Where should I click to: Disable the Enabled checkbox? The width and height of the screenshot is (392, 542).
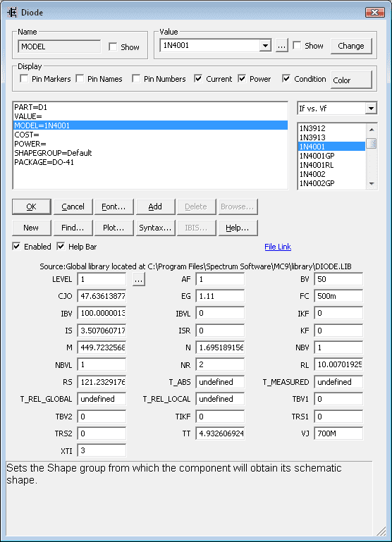click(16, 246)
